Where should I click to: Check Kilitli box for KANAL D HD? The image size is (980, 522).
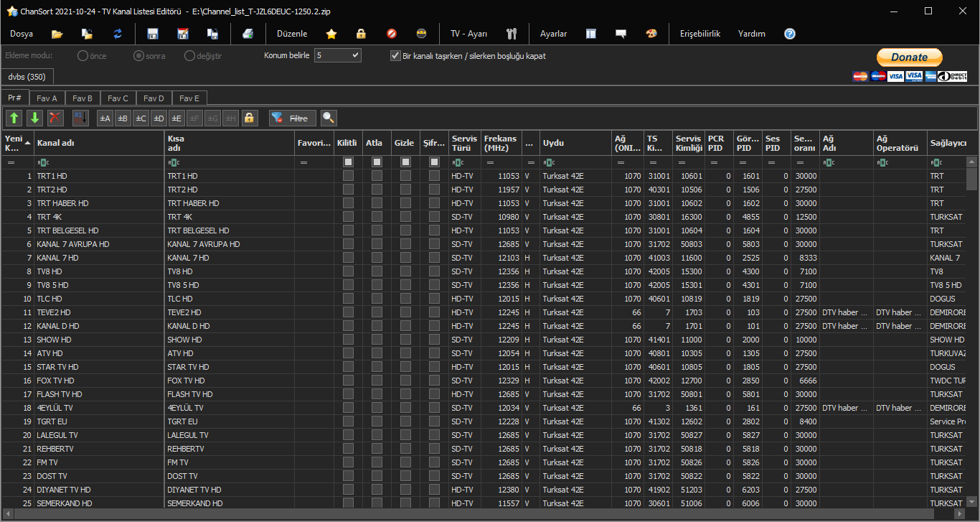348,326
